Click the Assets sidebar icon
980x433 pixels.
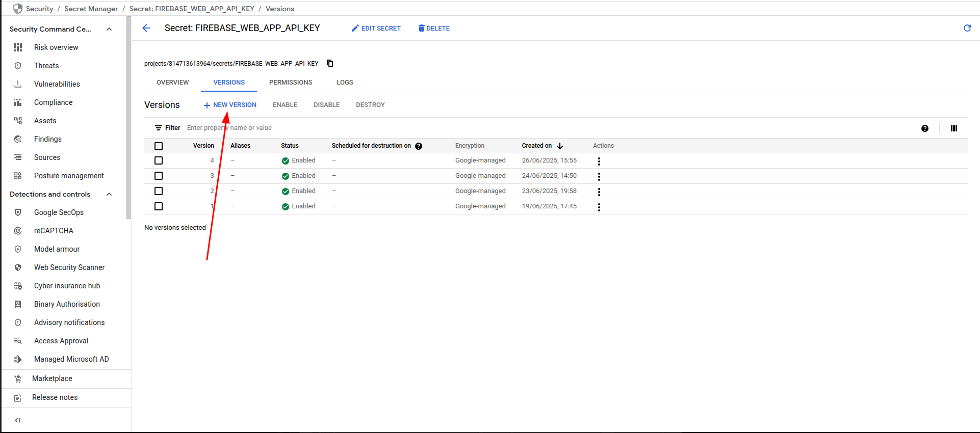pyautogui.click(x=18, y=121)
